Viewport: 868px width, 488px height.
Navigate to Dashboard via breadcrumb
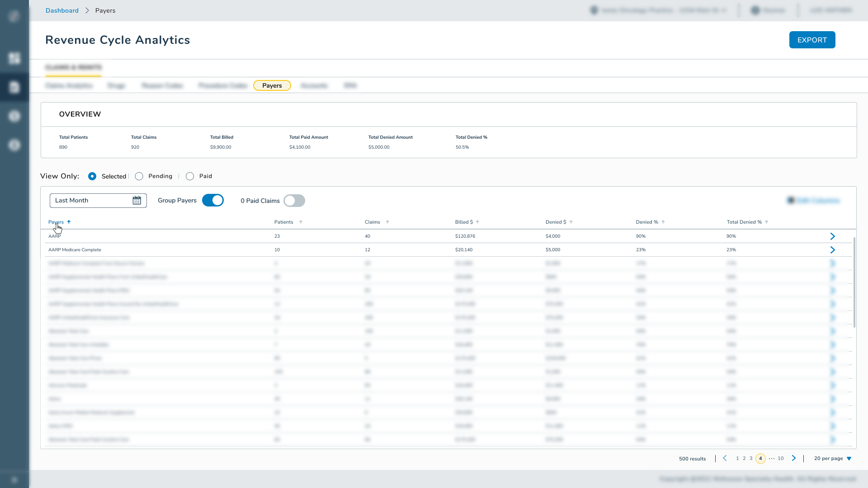pyautogui.click(x=62, y=10)
